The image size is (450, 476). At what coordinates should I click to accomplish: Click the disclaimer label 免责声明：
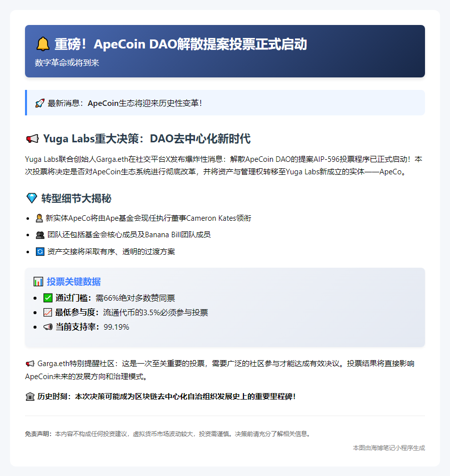coord(38,434)
